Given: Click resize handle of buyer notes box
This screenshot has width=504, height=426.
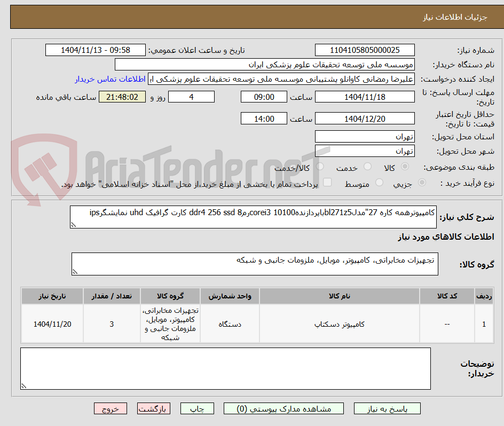Looking at the screenshot, I should [23, 386].
